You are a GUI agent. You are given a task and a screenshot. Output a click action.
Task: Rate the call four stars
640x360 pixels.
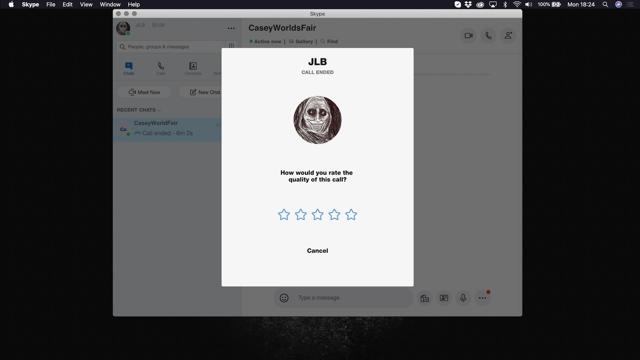pyautogui.click(x=334, y=215)
